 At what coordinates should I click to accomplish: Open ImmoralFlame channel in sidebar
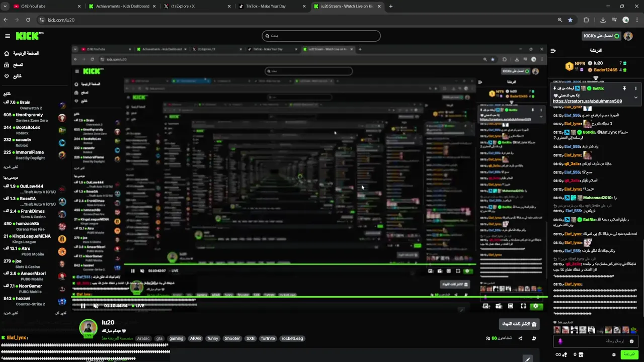click(34, 155)
